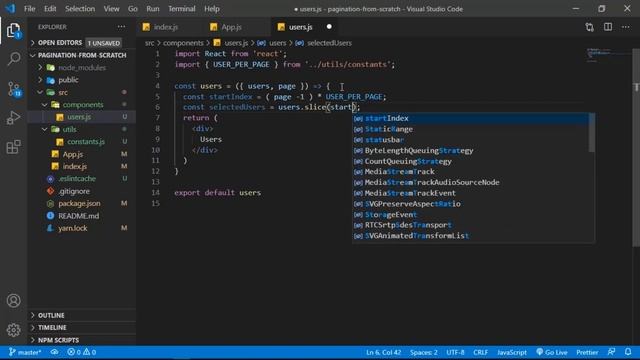Click the unsaved dot on the users.js tab
Image resolution: width=640 pixels, height=360 pixels.
[329, 27]
